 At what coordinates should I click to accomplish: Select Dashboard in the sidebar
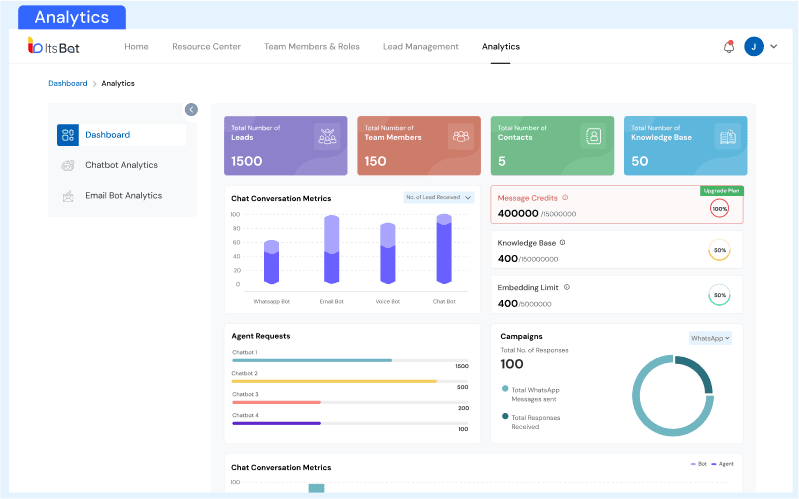pyautogui.click(x=122, y=135)
